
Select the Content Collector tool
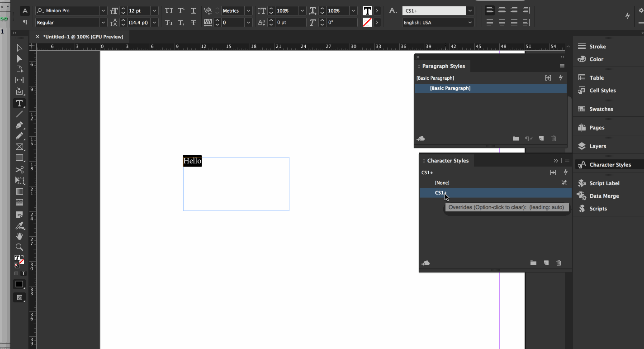click(x=19, y=91)
